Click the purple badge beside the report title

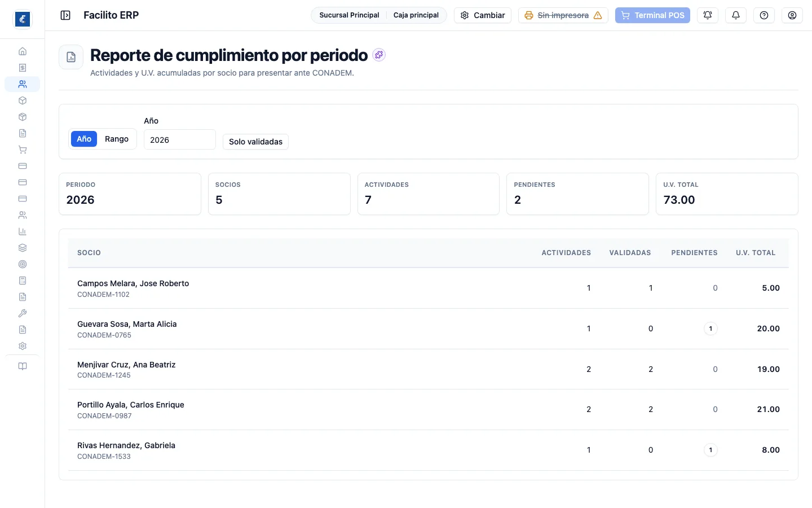379,55
